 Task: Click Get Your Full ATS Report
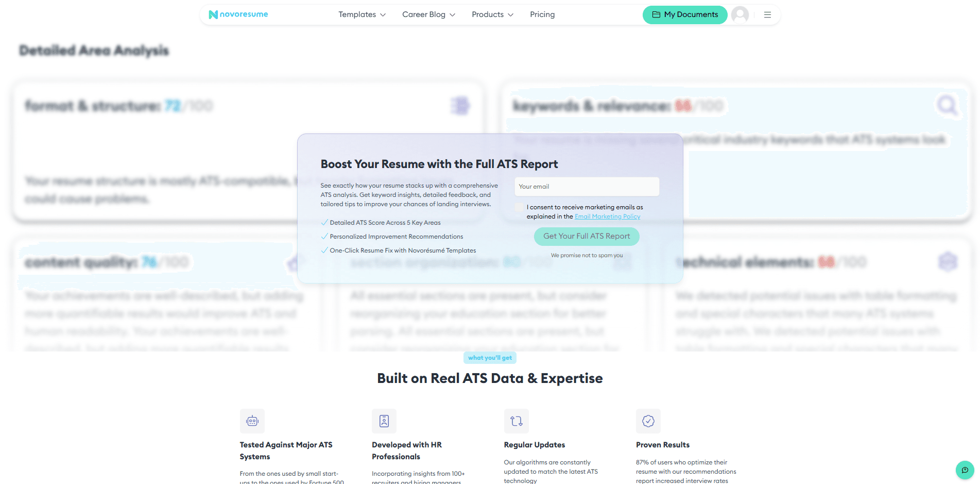(587, 236)
